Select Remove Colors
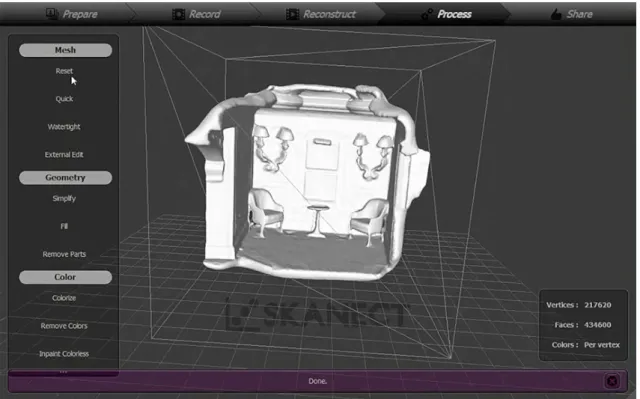This screenshot has height=399, width=640. click(x=64, y=326)
